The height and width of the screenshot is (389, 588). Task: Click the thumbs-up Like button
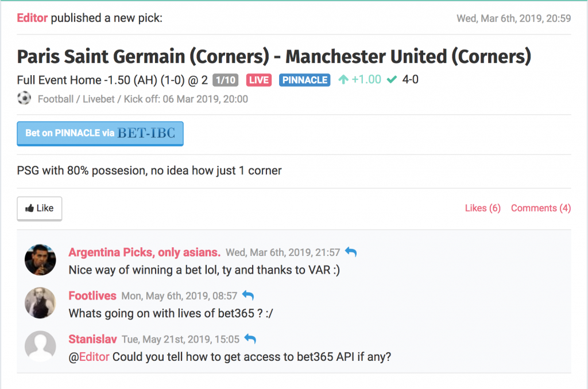tap(40, 208)
